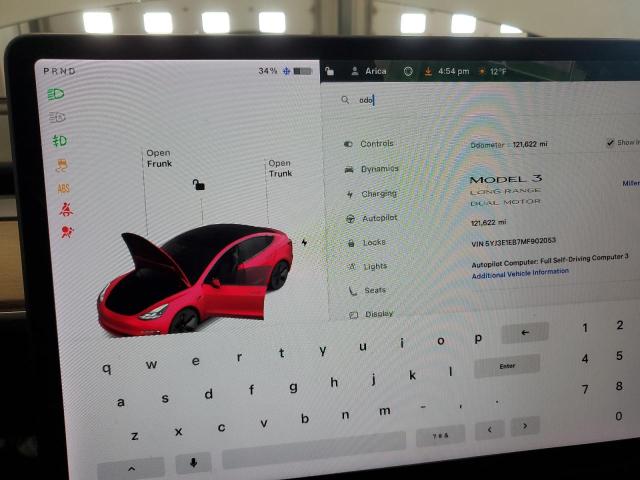This screenshot has height=480, width=640.
Task: Tap the number 7 key
Action: click(x=585, y=389)
